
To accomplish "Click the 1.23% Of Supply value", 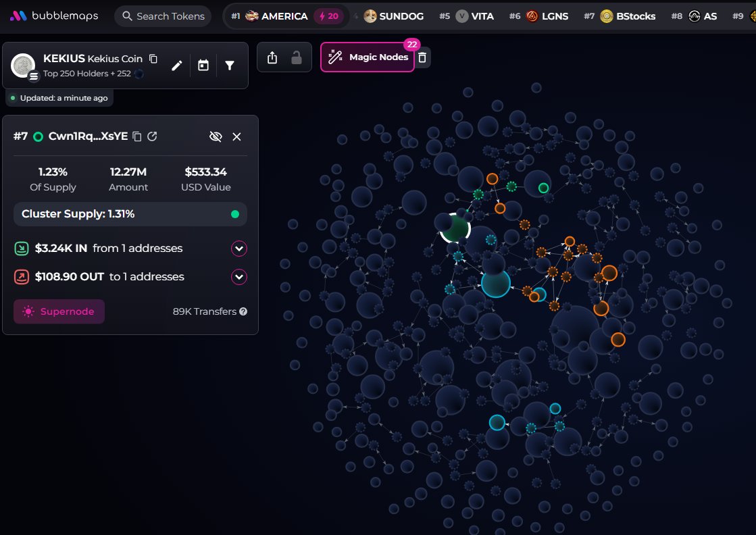I will pos(53,172).
